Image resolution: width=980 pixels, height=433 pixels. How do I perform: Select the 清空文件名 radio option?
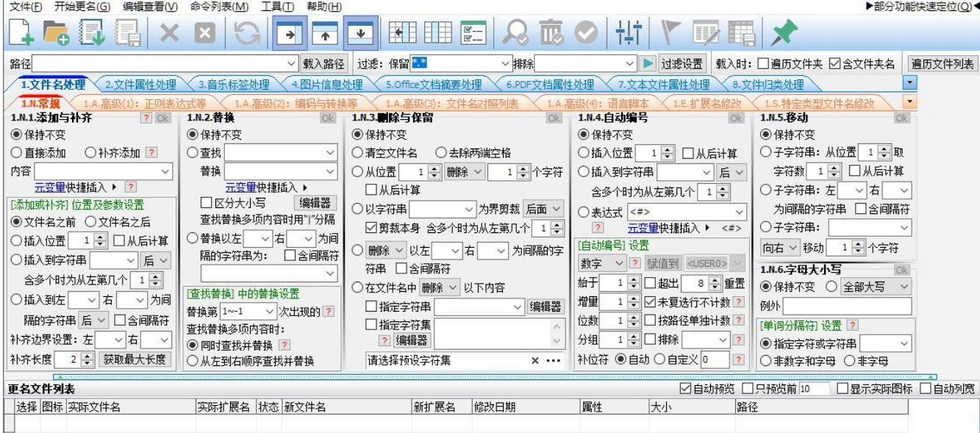[x=358, y=153]
